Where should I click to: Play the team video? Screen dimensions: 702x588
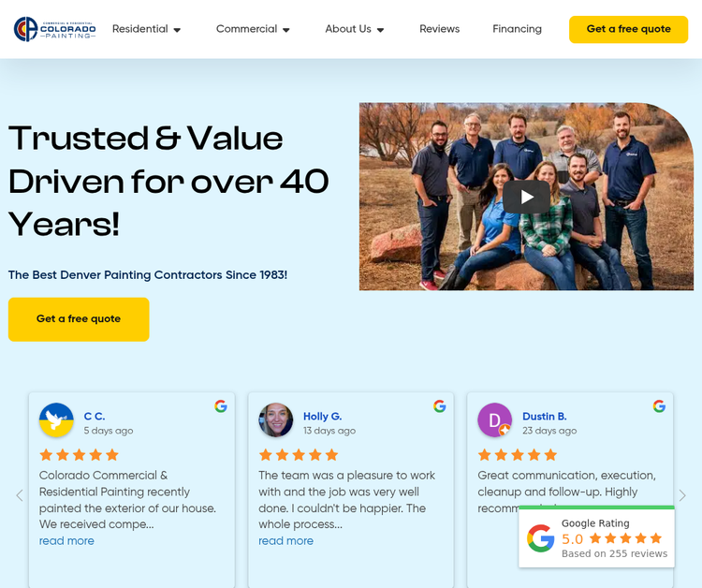point(526,197)
